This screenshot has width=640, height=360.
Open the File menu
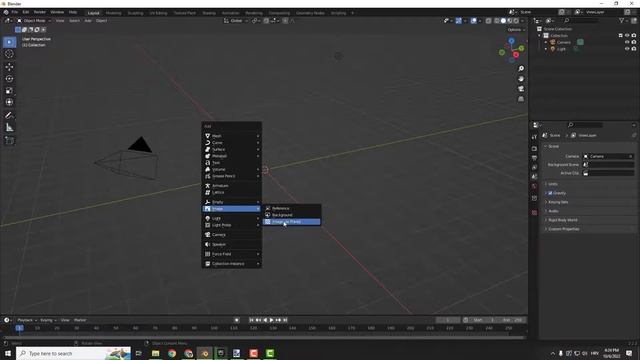pyautogui.click(x=15, y=12)
